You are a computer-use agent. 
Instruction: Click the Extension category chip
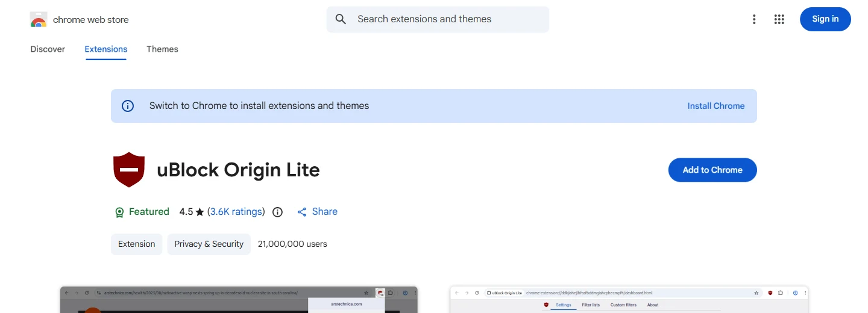point(137,244)
